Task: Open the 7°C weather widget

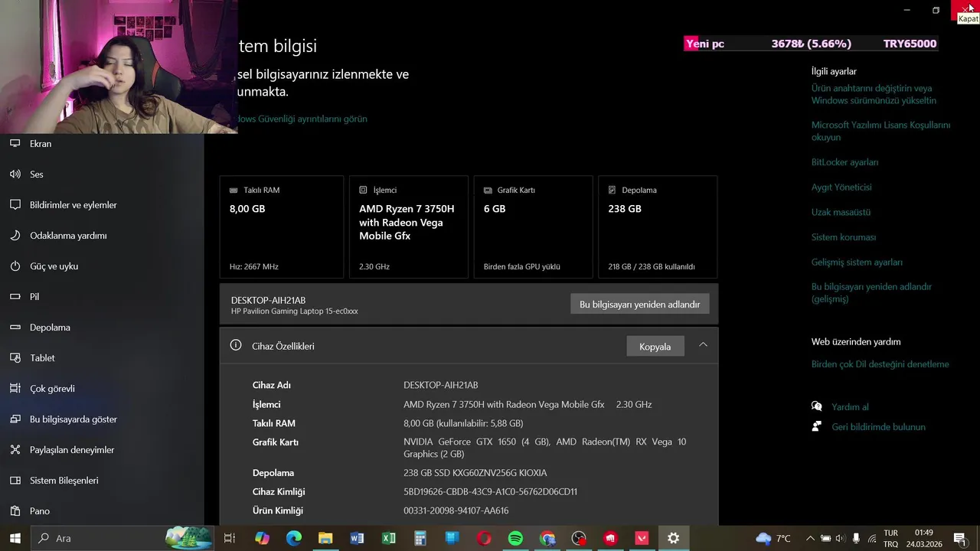Action: [773, 538]
